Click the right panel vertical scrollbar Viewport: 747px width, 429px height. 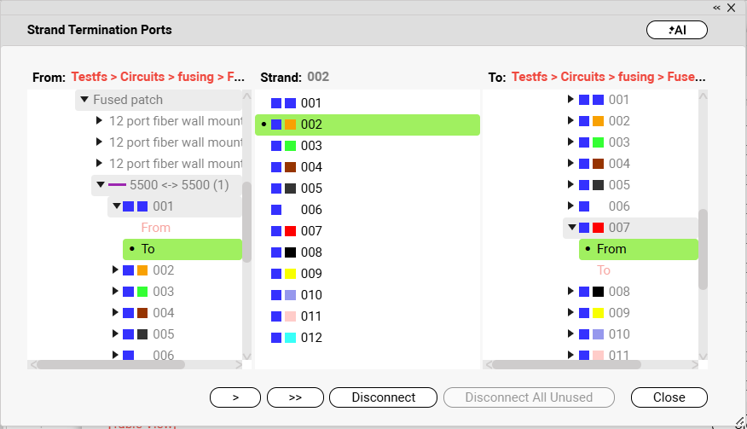pos(703,249)
